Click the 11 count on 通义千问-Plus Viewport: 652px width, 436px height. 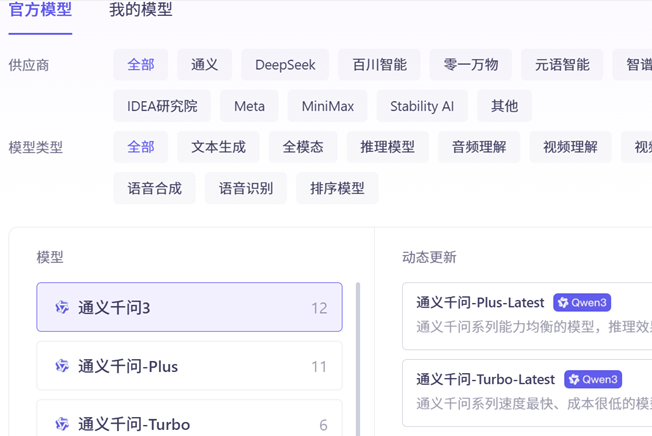319,367
